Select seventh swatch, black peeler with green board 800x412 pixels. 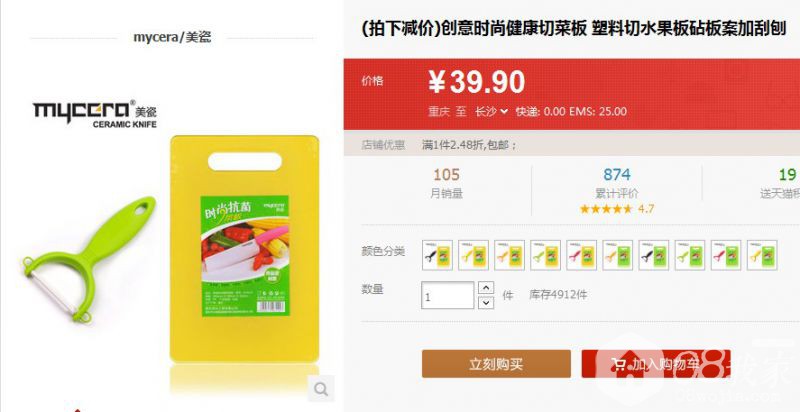(x=654, y=255)
